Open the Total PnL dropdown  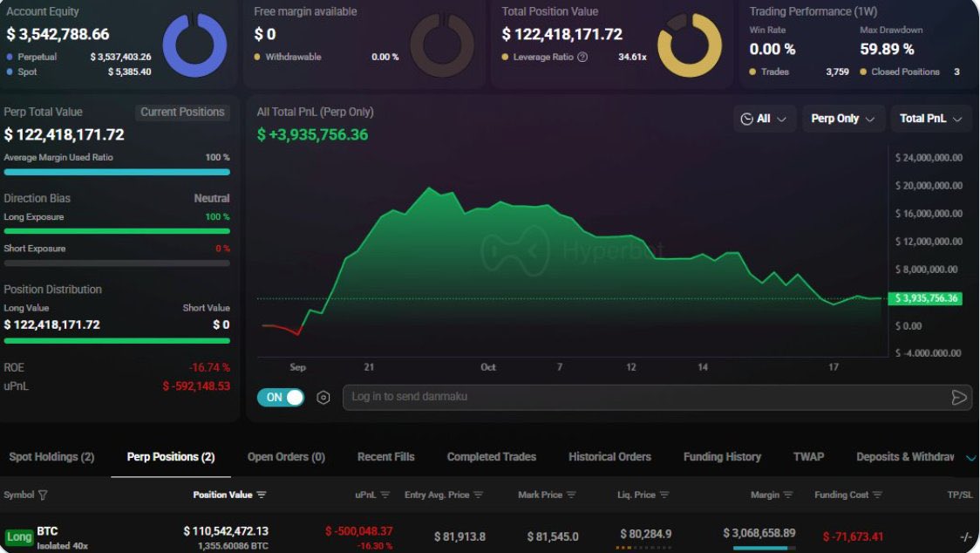(x=930, y=119)
